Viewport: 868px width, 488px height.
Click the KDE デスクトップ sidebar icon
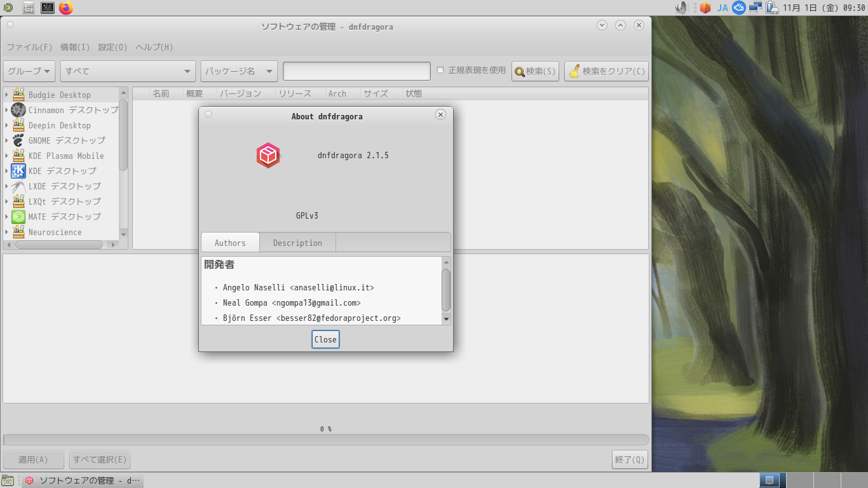point(17,170)
